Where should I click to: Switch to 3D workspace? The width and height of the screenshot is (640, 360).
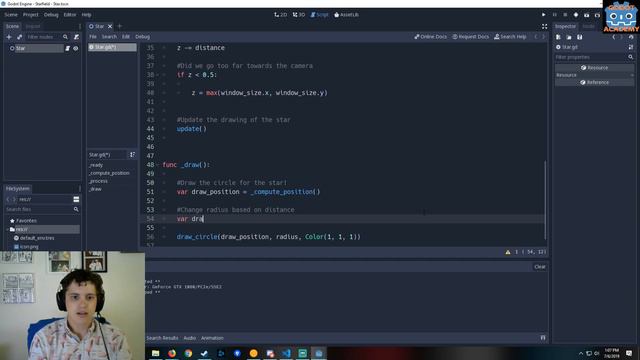tap(299, 15)
